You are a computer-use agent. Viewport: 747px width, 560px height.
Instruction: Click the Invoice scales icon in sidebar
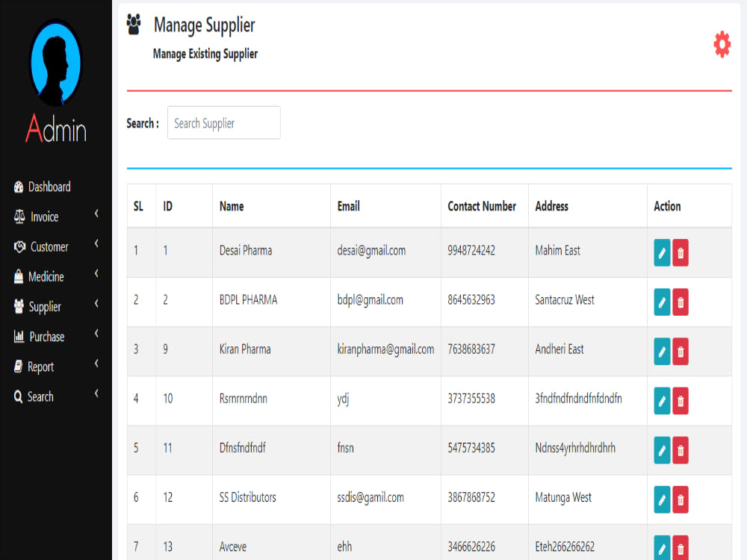coord(19,217)
